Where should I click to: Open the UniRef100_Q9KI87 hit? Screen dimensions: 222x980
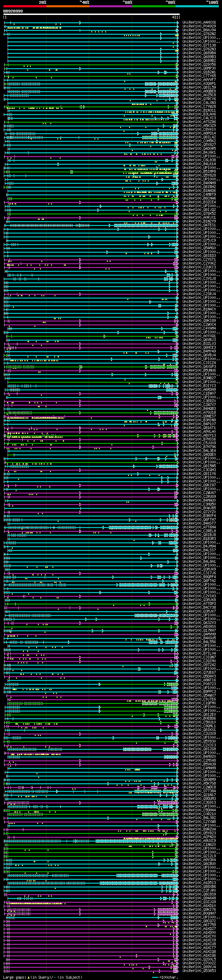click(199, 485)
